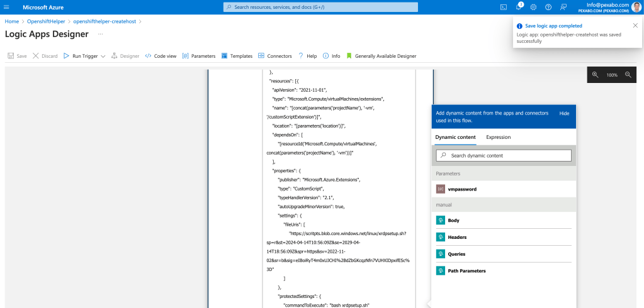Screen dimensions: 644x308
Task: Insert the Body dynamic content
Action: point(504,220)
